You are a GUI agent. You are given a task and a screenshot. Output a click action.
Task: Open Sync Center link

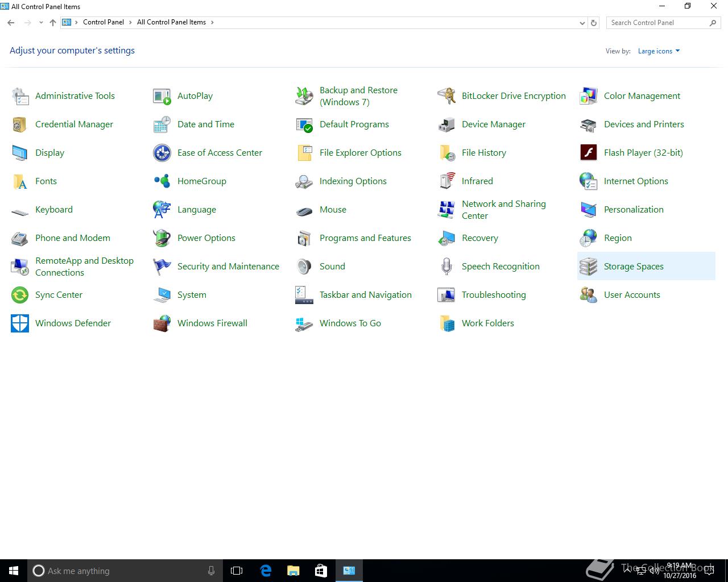(x=59, y=295)
